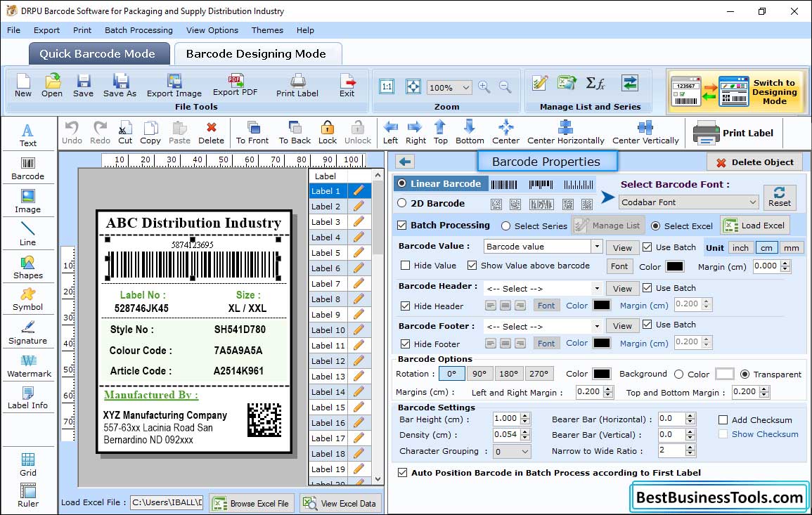Click the Open file icon

[52, 86]
